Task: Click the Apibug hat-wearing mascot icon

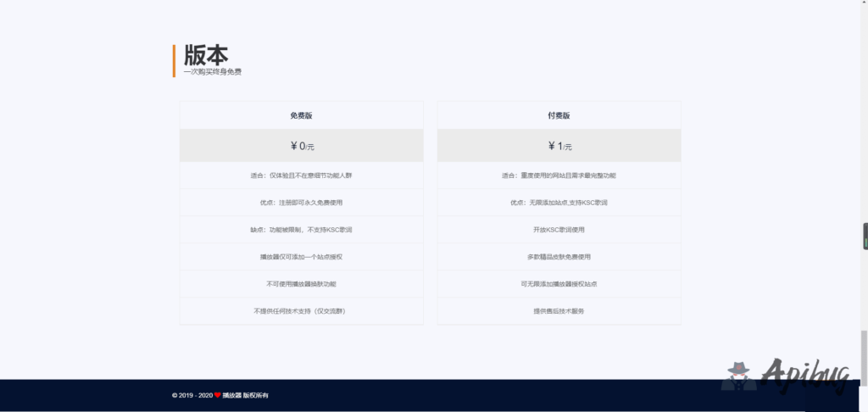Action: (740, 375)
